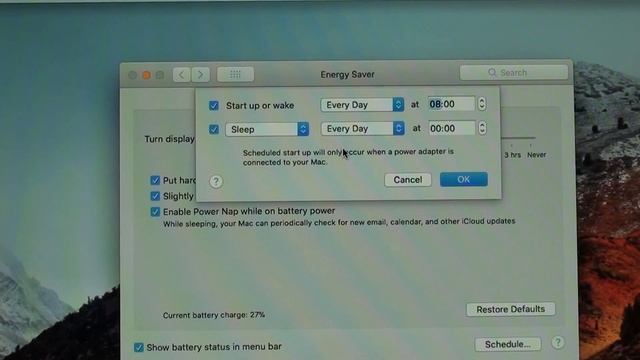The image size is (640, 360).
Task: Toggle Slightly dim the display checkbox
Action: click(x=155, y=196)
